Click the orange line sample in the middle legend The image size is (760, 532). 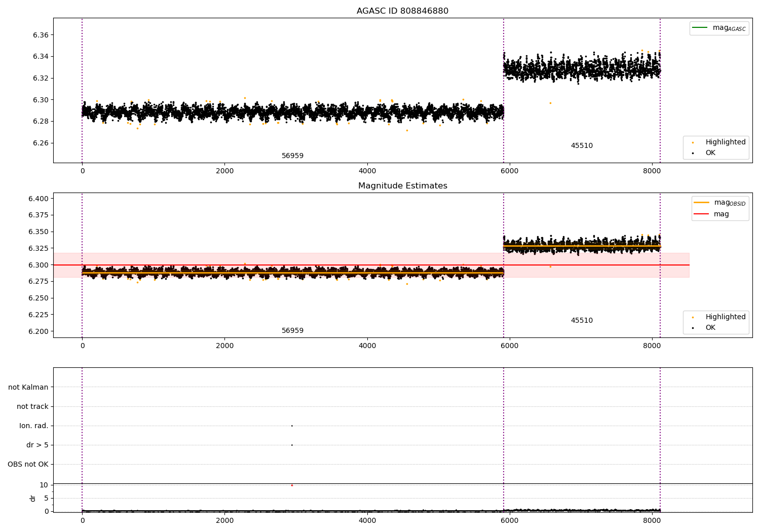(701, 202)
